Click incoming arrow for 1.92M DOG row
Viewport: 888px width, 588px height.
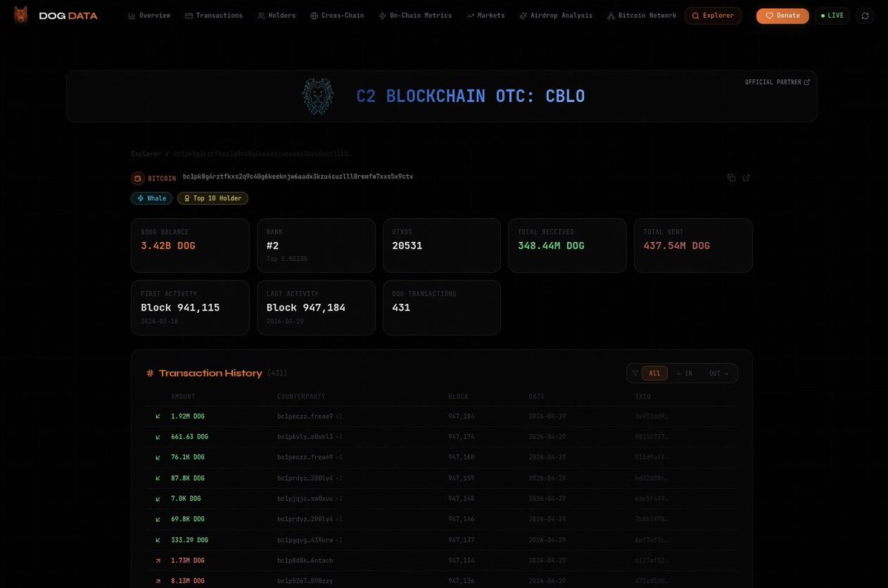(158, 416)
